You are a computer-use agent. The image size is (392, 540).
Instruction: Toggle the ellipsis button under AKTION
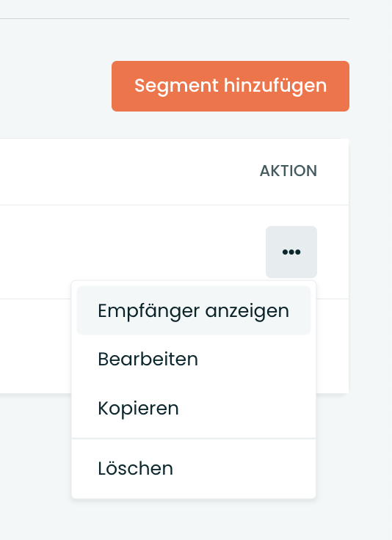[291, 252]
